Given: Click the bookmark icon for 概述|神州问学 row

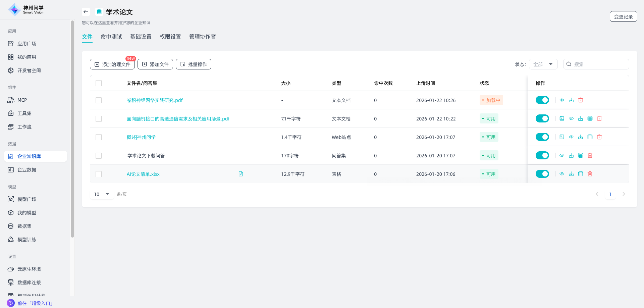Looking at the screenshot, I should click(562, 137).
